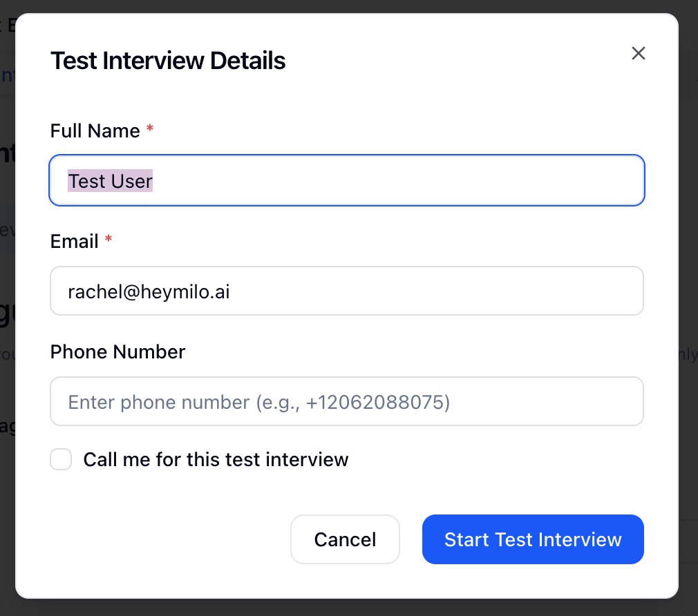Close the Test Interview Details dialog
Image resolution: width=698 pixels, height=616 pixels.
pos(638,53)
